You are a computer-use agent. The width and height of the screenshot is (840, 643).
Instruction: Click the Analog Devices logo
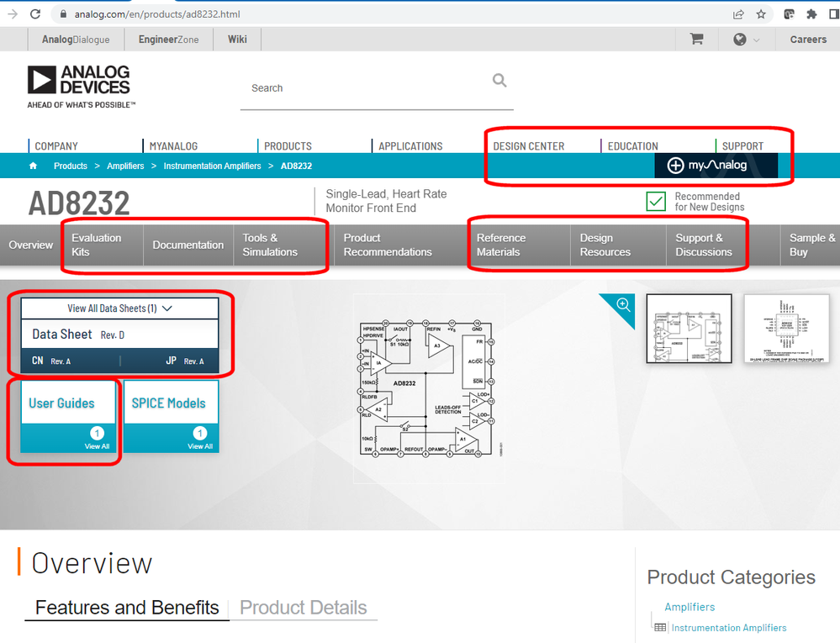click(x=81, y=87)
